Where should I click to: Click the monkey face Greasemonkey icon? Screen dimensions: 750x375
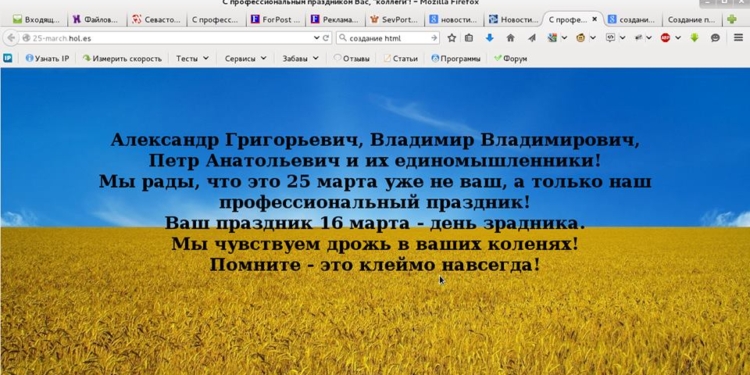click(581, 38)
